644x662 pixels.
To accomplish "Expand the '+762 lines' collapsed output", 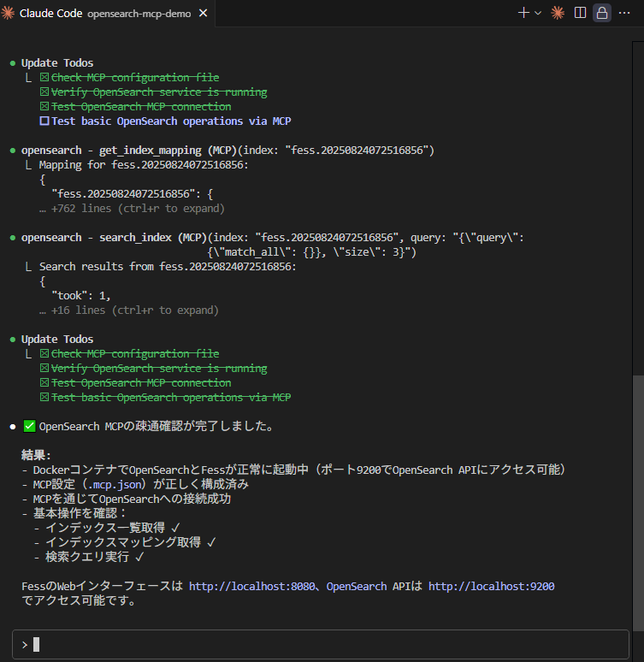I will tap(132, 209).
